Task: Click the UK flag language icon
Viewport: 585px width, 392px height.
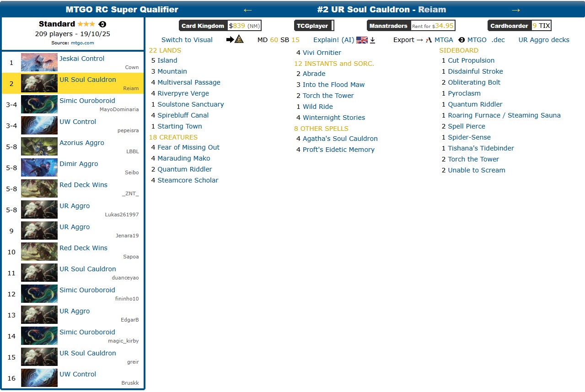Action: 362,40
